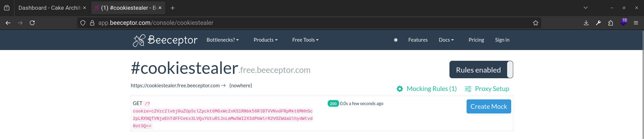Click the {nowhere} proxy target text
This screenshot has height=139, width=644.
(x=240, y=86)
